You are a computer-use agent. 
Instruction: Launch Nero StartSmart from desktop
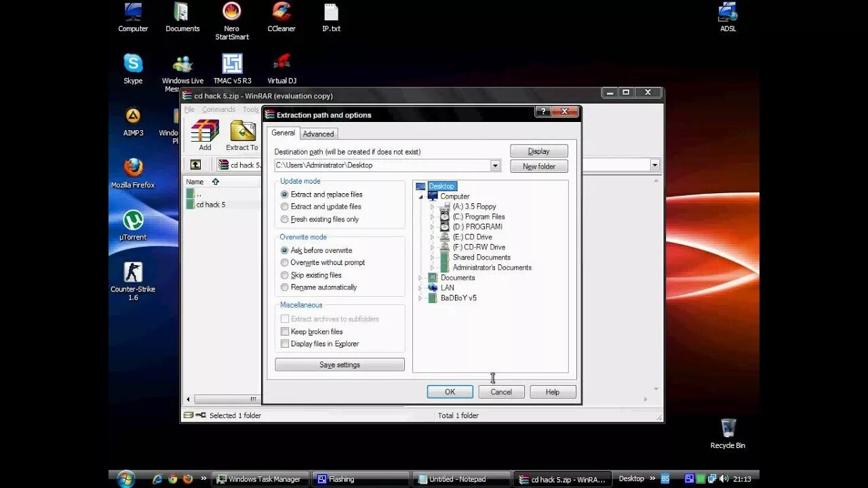(x=232, y=21)
